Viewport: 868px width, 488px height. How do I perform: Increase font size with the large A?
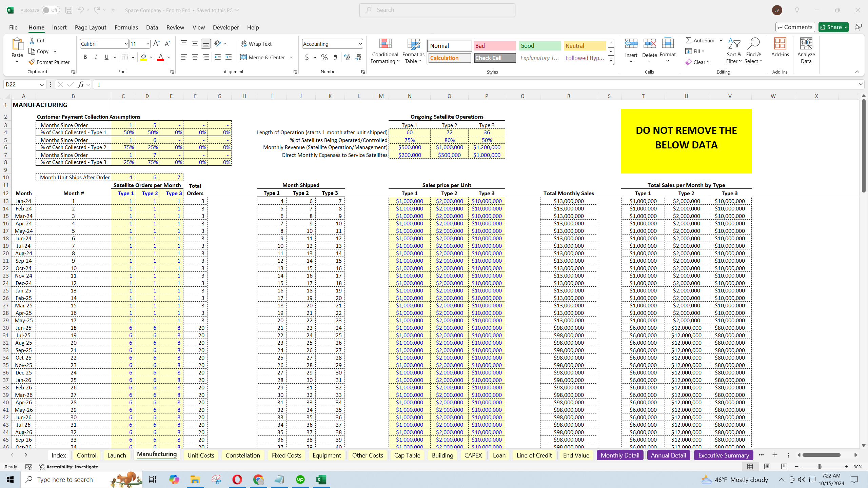[x=156, y=44]
